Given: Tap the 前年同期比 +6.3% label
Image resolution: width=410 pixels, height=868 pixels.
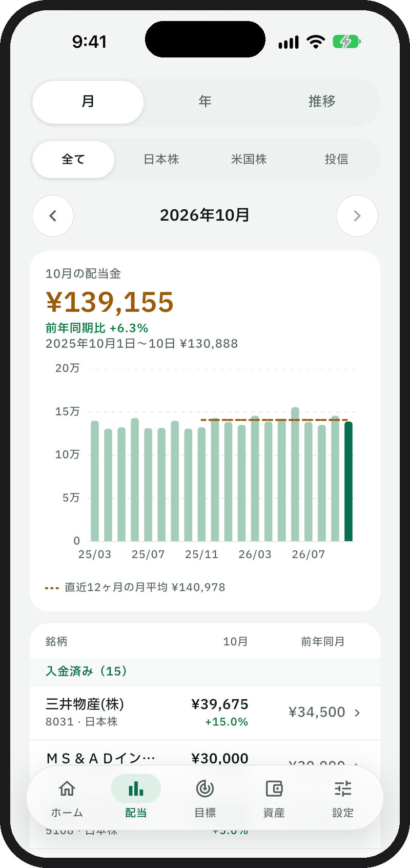Looking at the screenshot, I should (x=97, y=328).
